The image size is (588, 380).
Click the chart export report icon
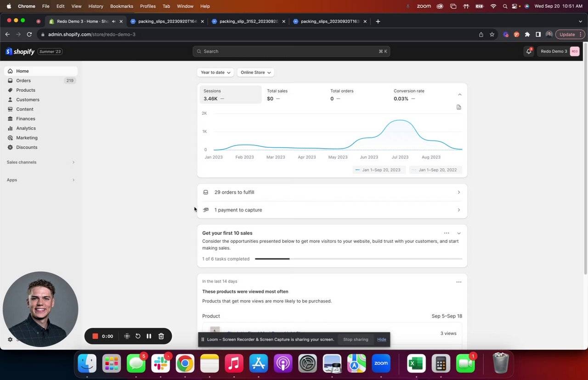(x=458, y=107)
